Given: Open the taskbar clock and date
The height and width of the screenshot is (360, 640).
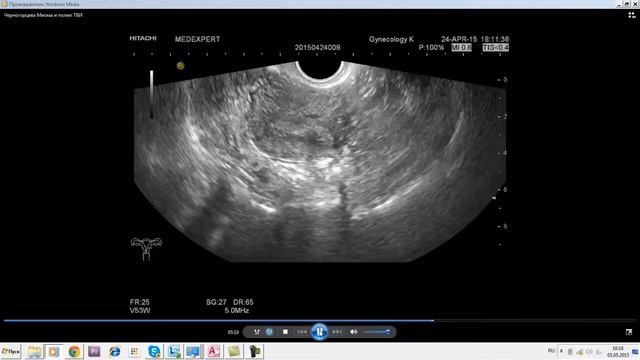Looking at the screenshot, I should tap(617, 351).
